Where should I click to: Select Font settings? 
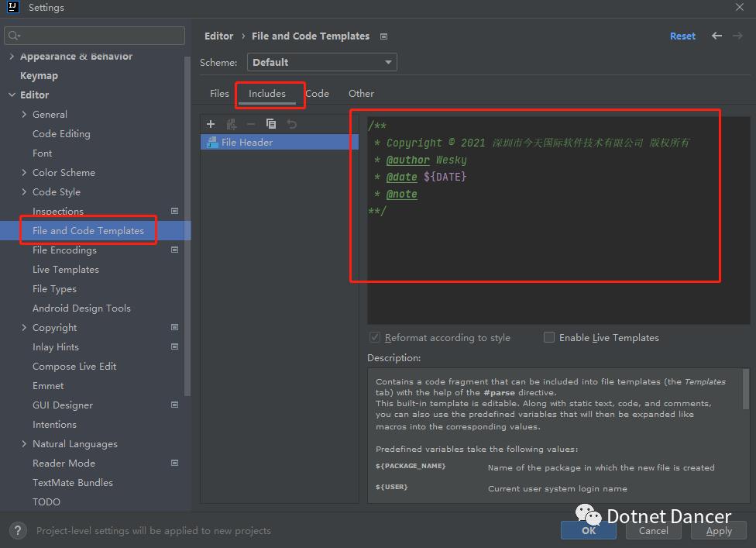pyautogui.click(x=42, y=153)
